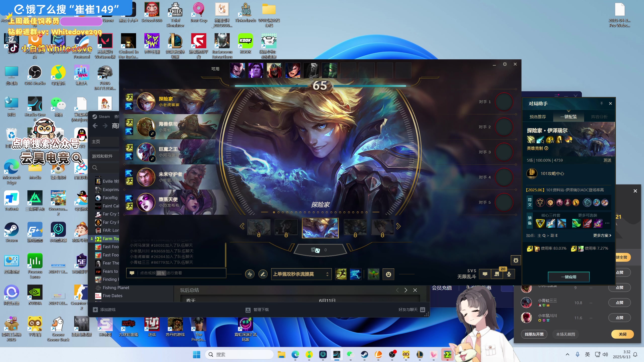Click the 一键应用 button
This screenshot has height=362, width=644.
[x=569, y=277]
